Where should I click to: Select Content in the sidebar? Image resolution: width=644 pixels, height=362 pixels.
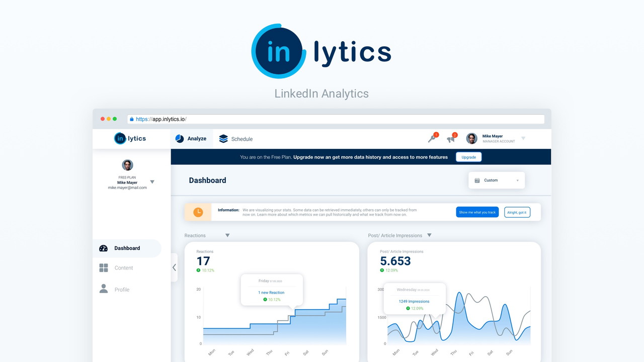124,268
